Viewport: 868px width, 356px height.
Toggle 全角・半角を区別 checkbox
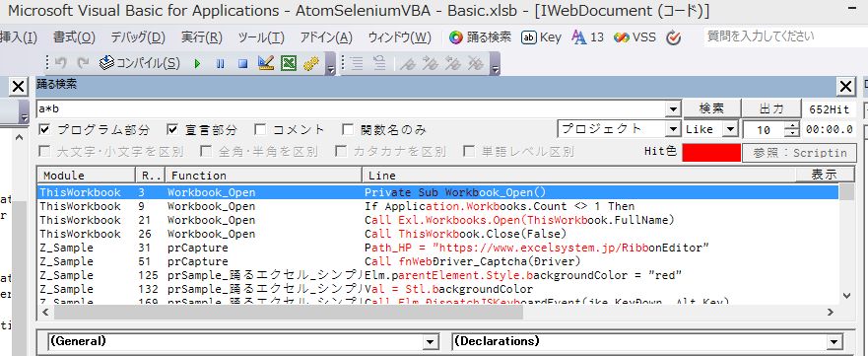point(206,151)
